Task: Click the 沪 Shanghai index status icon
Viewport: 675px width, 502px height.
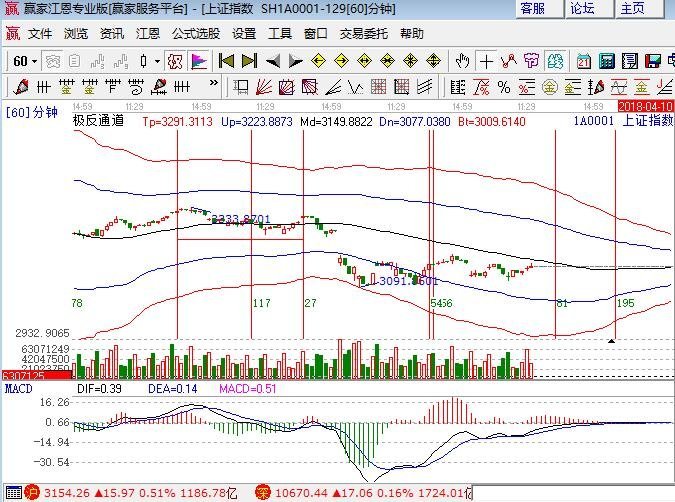Action: tap(32, 493)
